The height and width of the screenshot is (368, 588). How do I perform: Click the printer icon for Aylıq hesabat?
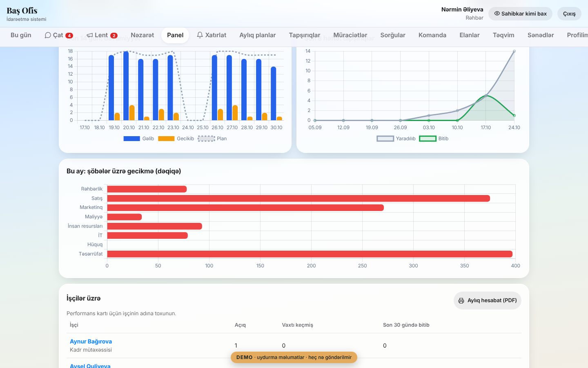tap(461, 301)
